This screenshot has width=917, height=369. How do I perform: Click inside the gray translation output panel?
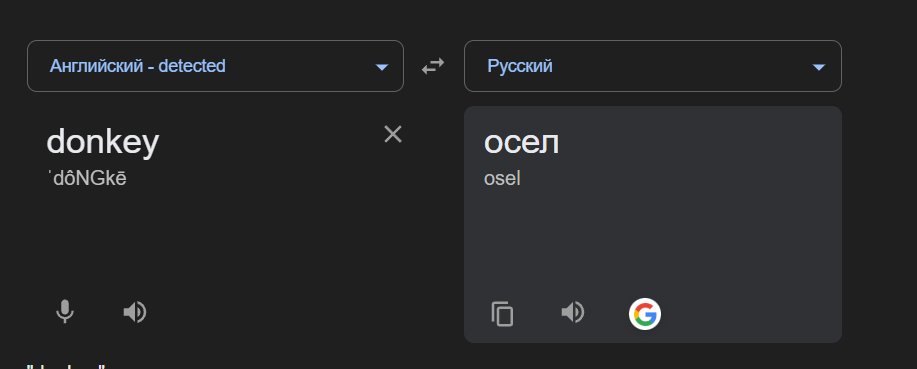pyautogui.click(x=653, y=240)
